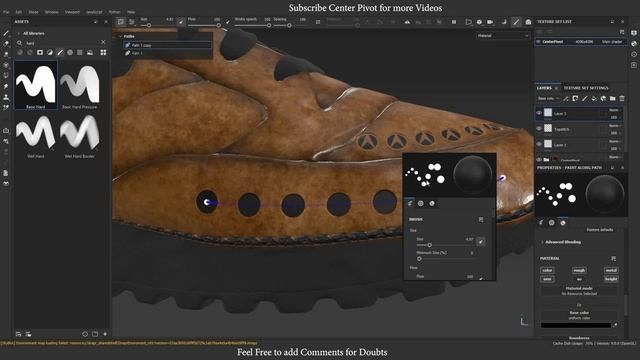Image resolution: width=640 pixels, height=360 pixels.
Task: Add a new fill layer
Action: pyautogui.click(x=594, y=98)
